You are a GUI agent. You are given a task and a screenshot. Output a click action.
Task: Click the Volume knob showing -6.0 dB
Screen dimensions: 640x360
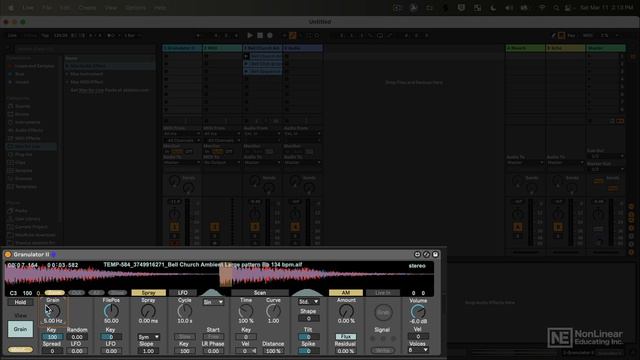coord(418,312)
